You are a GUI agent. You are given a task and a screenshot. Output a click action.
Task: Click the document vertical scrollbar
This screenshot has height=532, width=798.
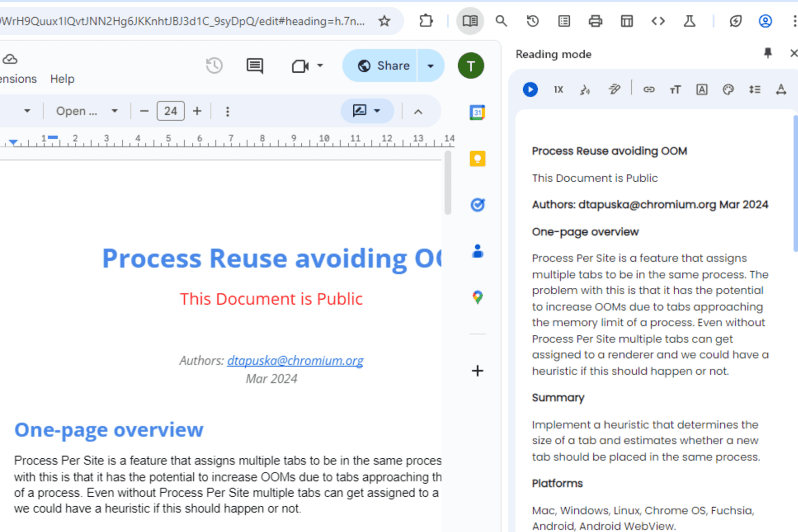(448, 183)
